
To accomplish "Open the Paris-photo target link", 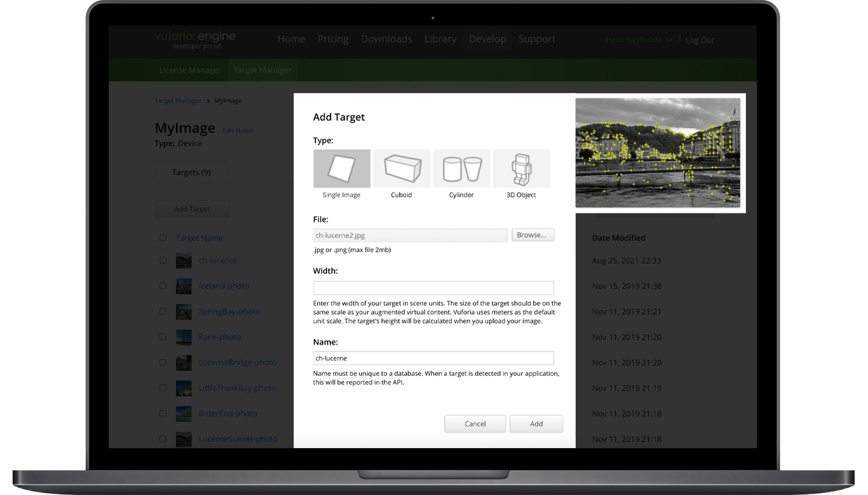I will pyautogui.click(x=220, y=337).
